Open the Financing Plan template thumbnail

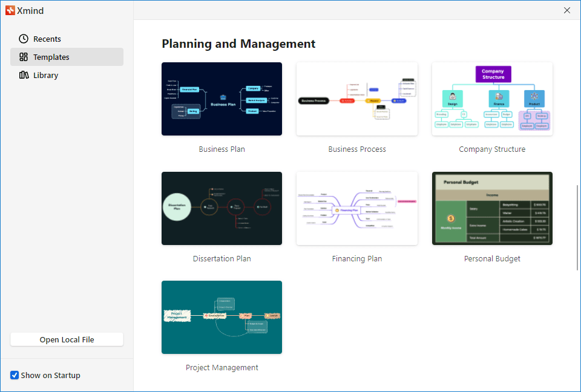[357, 208]
